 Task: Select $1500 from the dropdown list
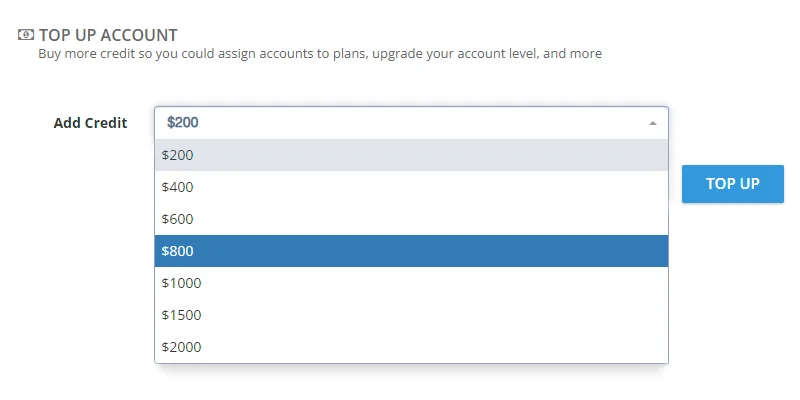point(411,315)
